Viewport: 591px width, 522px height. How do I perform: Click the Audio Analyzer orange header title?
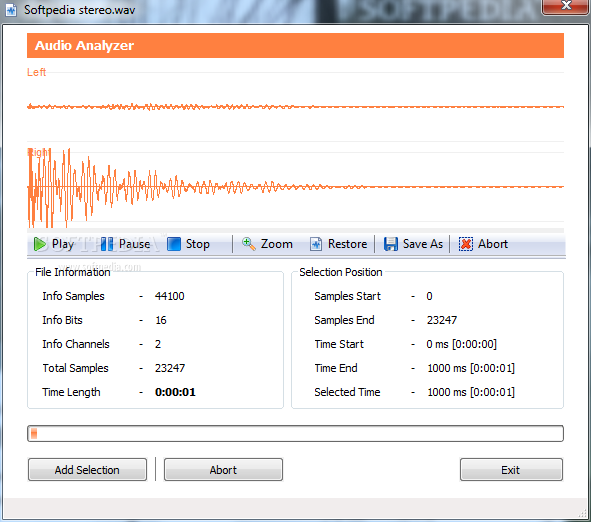(84, 46)
